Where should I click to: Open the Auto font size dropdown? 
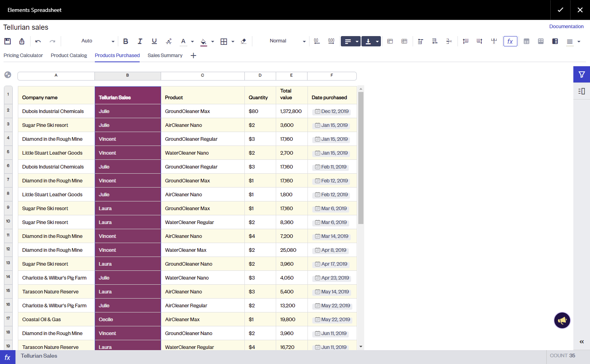tap(98, 41)
